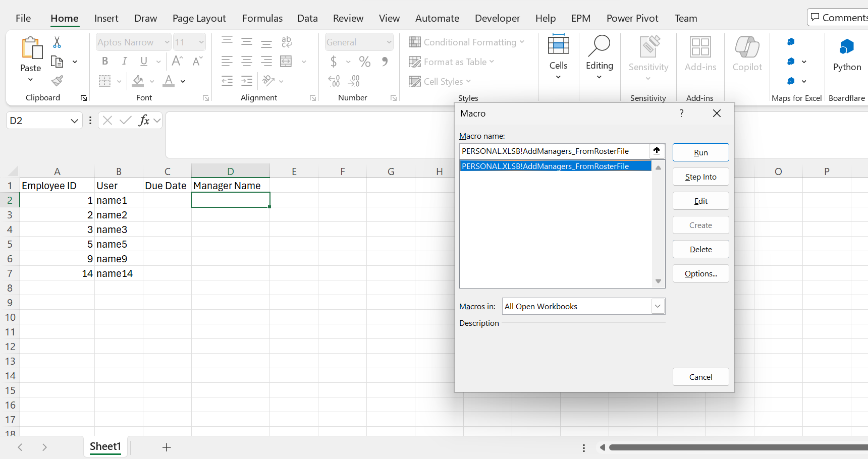Run the selected macro
The width and height of the screenshot is (868, 459).
[700, 152]
